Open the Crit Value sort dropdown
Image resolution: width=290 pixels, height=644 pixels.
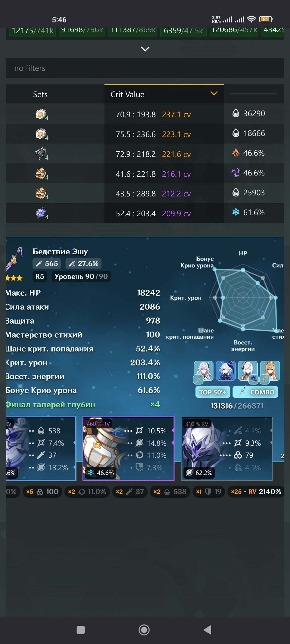(x=164, y=94)
